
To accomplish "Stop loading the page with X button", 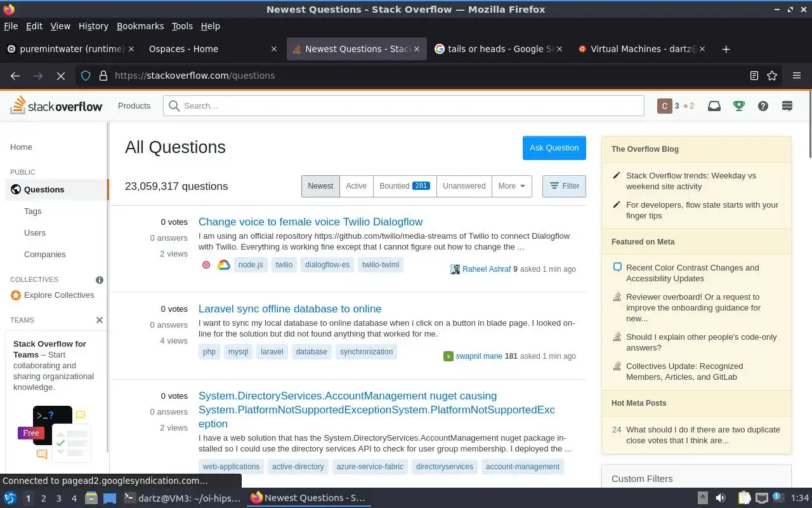I will point(61,76).
